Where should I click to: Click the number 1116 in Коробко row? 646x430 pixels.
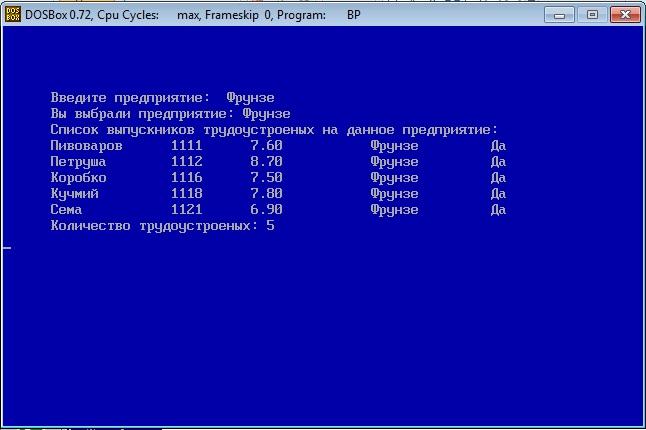(186, 178)
